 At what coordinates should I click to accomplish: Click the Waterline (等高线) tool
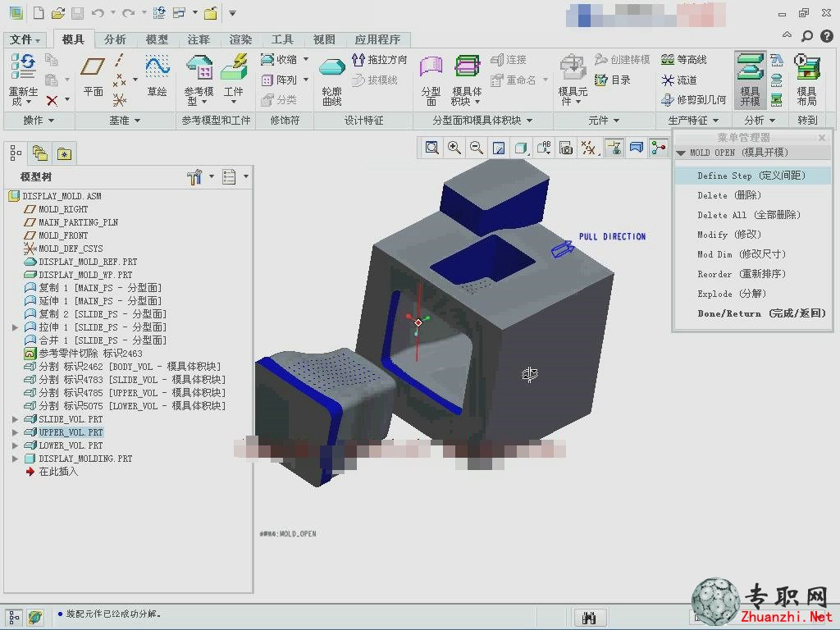click(684, 59)
